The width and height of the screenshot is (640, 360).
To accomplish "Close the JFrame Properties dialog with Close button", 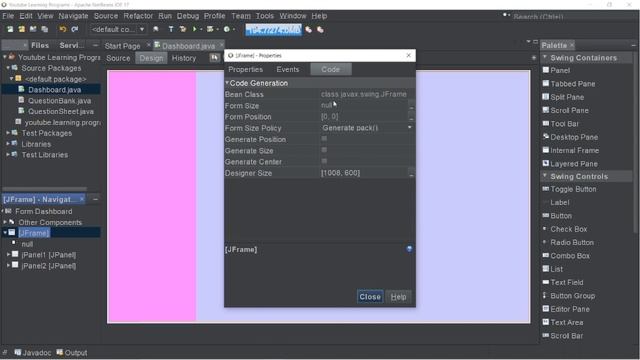I will [x=370, y=297].
